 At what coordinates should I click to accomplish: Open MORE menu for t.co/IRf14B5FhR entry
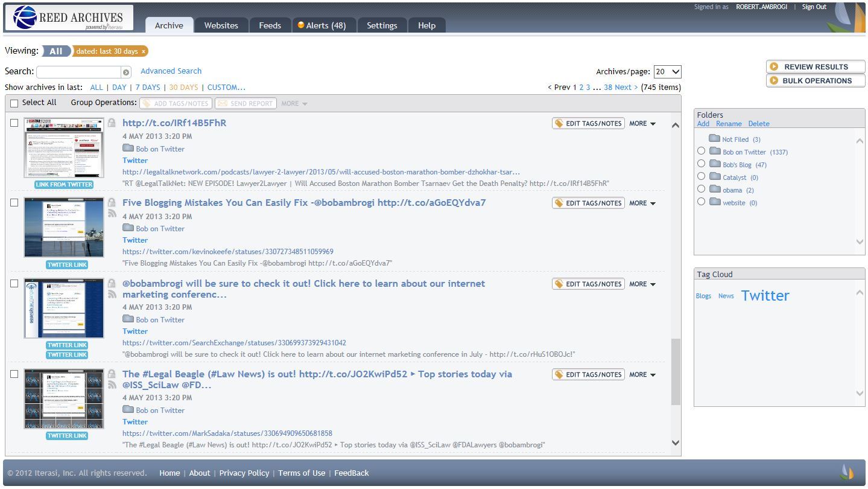[642, 123]
